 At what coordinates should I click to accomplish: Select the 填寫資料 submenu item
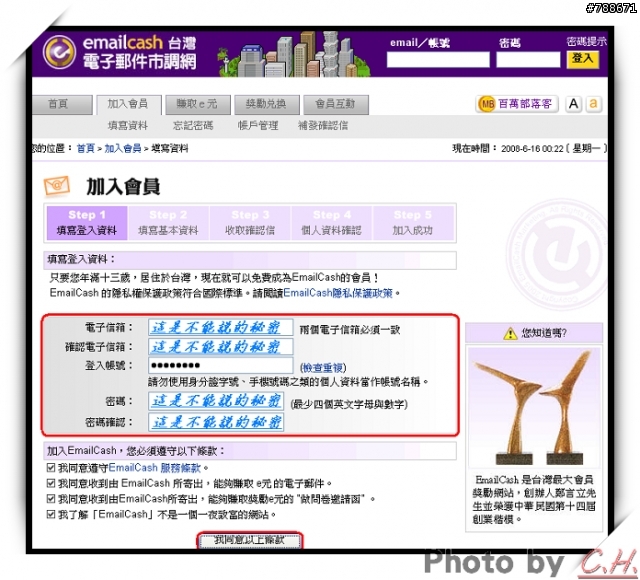pyautogui.click(x=128, y=126)
